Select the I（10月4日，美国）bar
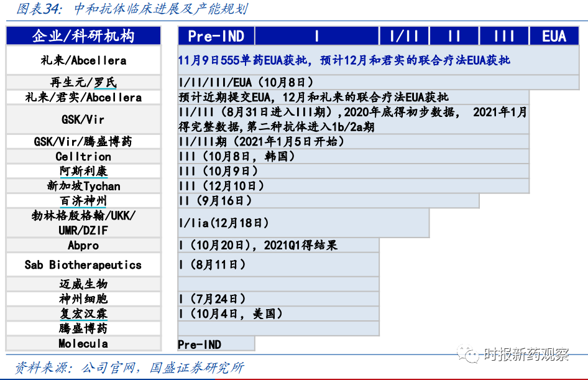Viewport: 588px width, 380px height. coord(278,313)
